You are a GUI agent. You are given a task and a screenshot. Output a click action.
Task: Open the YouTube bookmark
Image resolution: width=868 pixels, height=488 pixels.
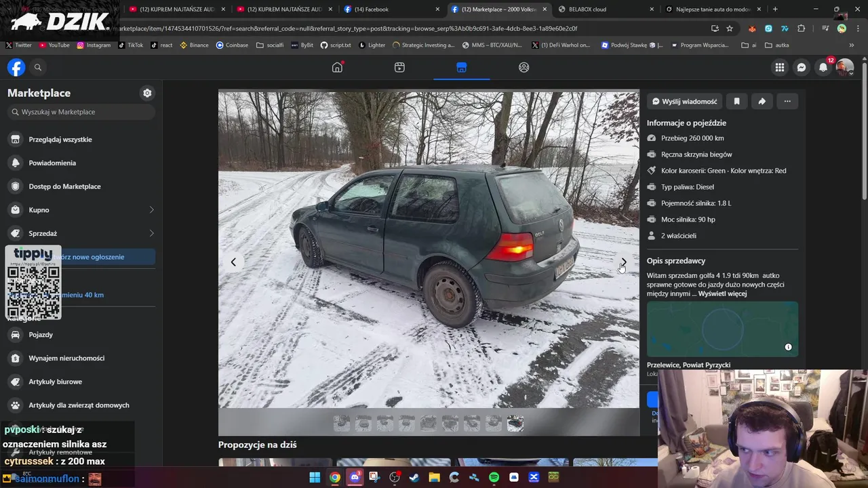54,45
